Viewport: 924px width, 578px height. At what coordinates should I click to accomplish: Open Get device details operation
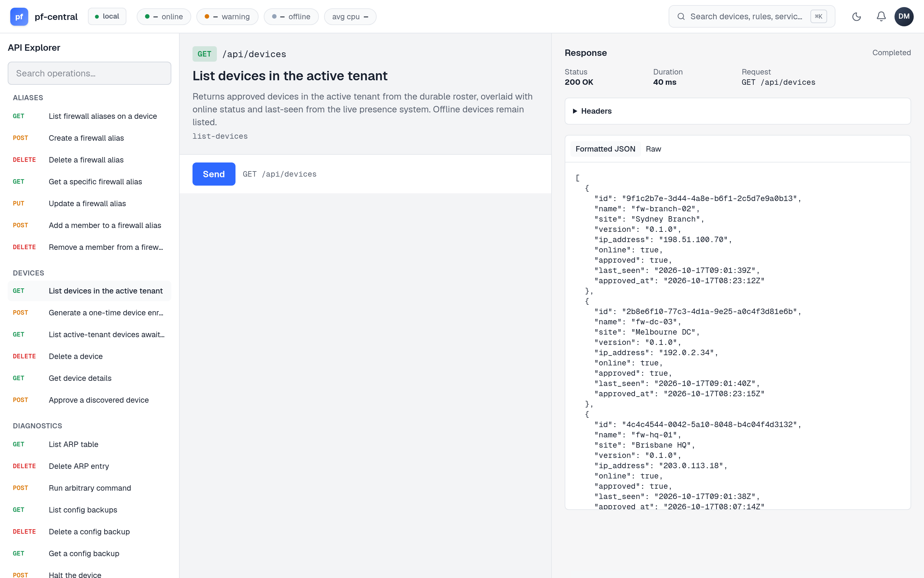(89, 378)
